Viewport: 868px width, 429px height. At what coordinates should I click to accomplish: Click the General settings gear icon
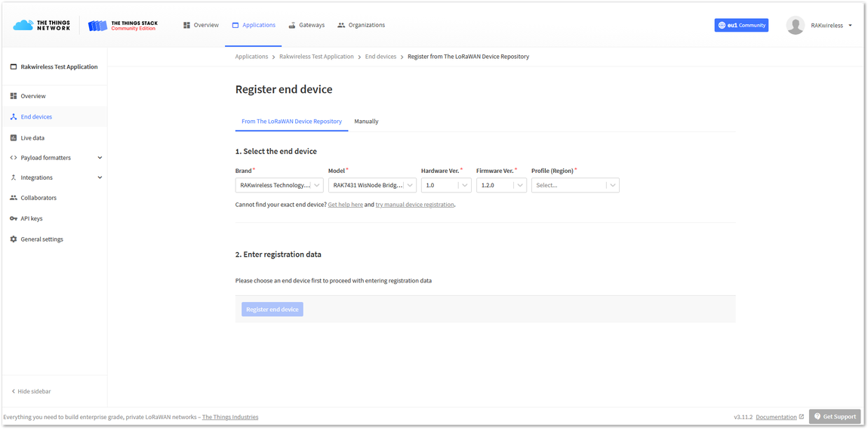[14, 239]
